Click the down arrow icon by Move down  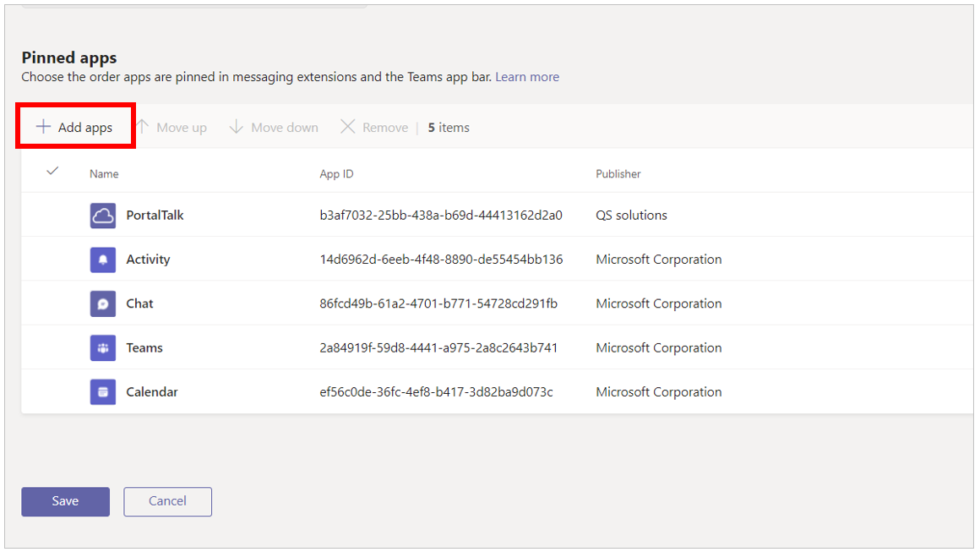coord(237,127)
